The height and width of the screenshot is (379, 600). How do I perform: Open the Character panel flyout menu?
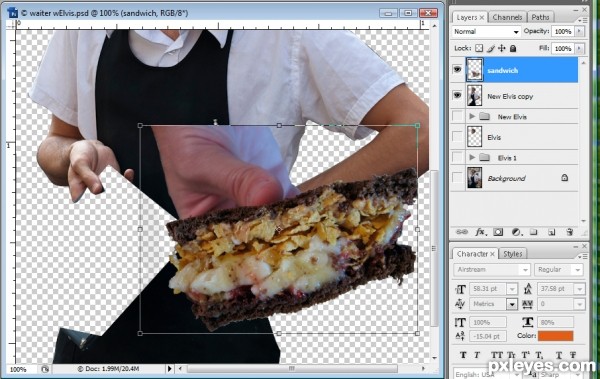tap(582, 256)
